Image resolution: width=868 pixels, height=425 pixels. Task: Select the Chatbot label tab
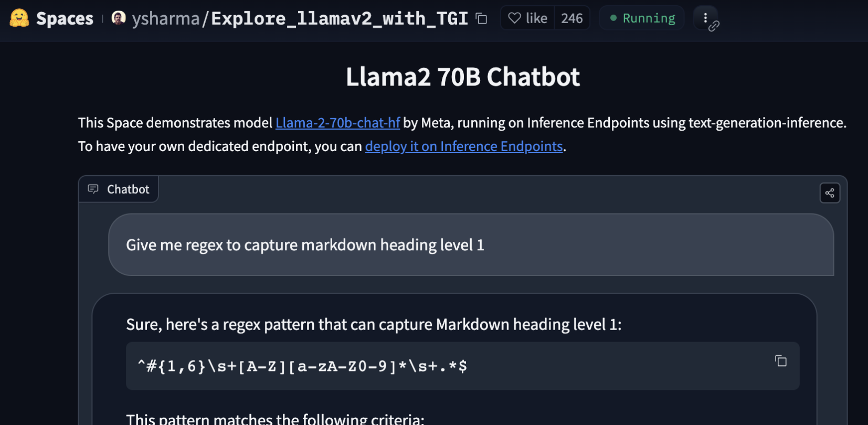click(x=128, y=189)
